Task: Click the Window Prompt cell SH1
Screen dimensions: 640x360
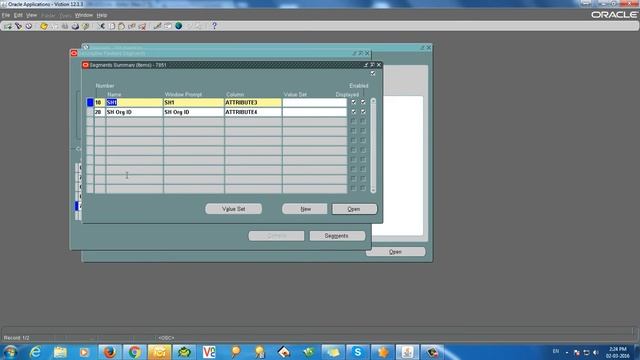Action: [x=193, y=102]
